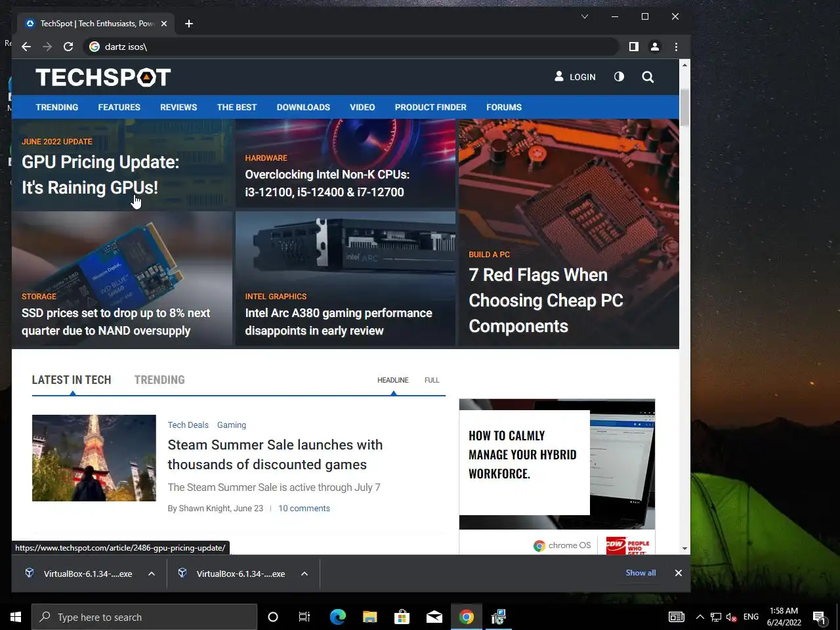Open TechSpot site search magnifier
The width and height of the screenshot is (840, 630).
648,77
